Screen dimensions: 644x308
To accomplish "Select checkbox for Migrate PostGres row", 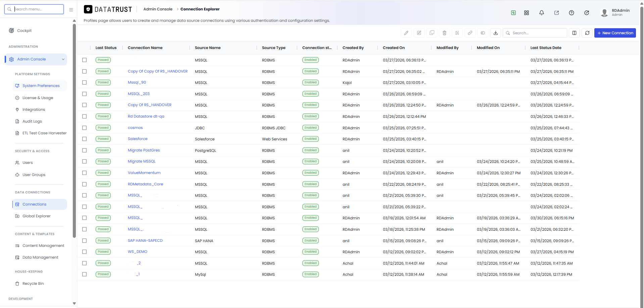I will (x=85, y=150).
